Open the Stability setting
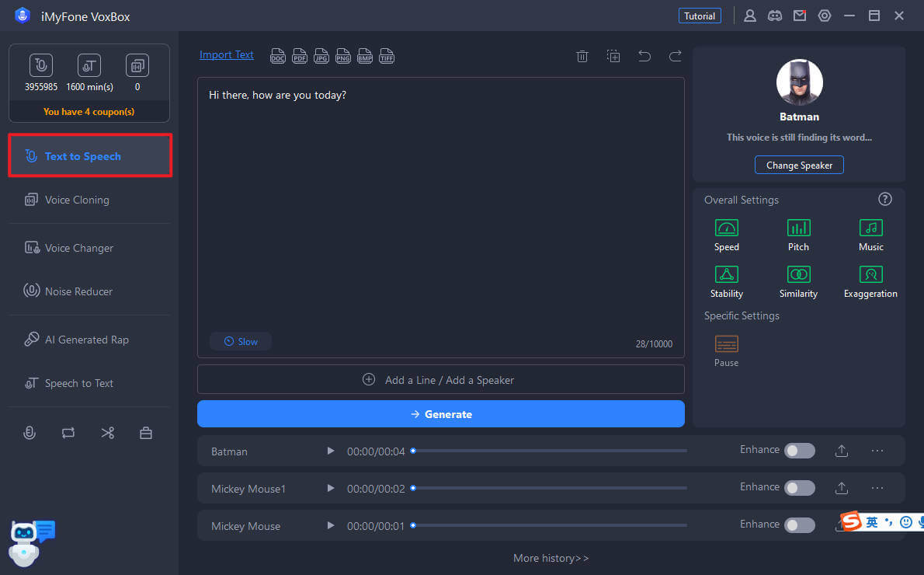The image size is (924, 575). pos(726,275)
